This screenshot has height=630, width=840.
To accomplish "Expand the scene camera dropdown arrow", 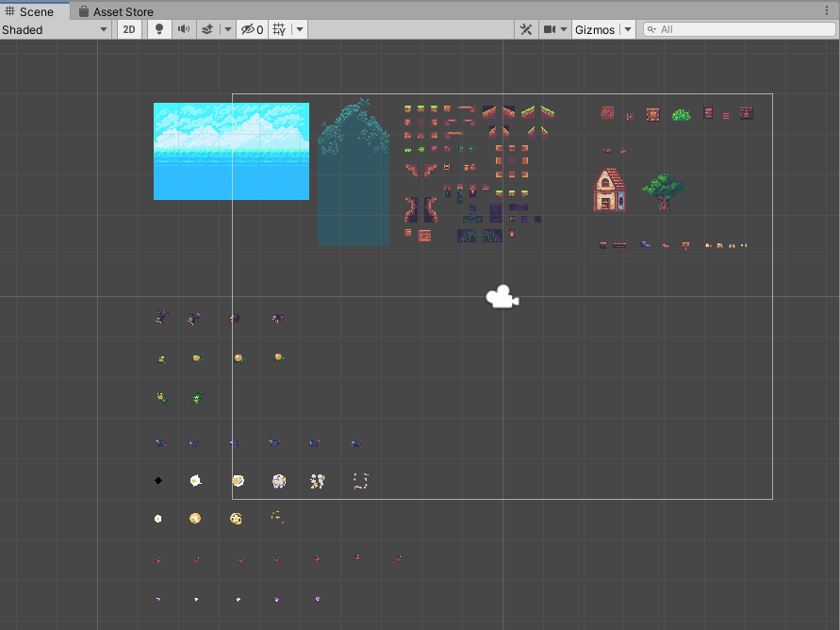I will pyautogui.click(x=564, y=29).
